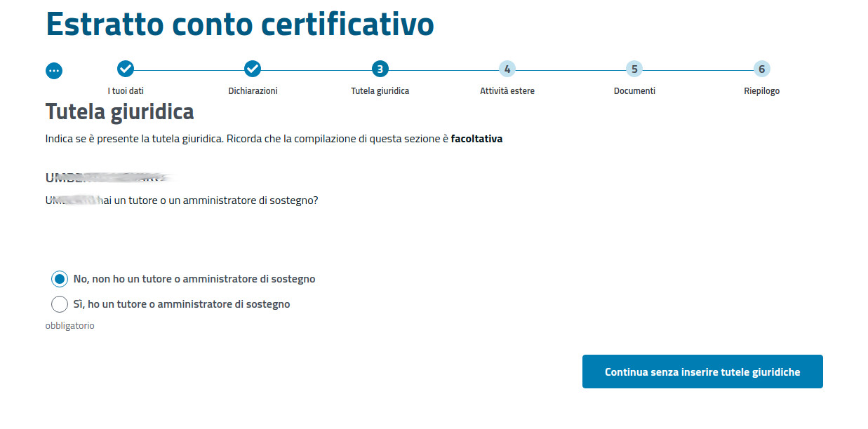
Task: Select the Tutela giuridica step label
Action: [x=380, y=91]
